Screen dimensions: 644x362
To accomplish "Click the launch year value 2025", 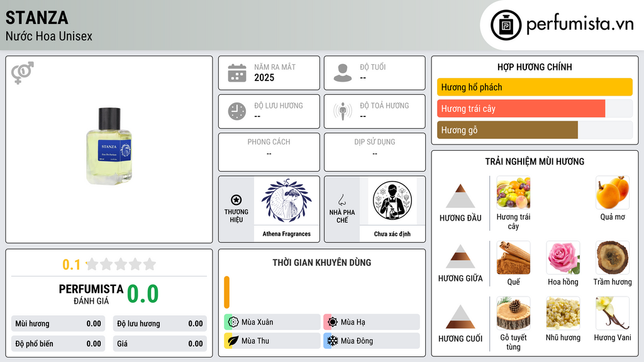I will tap(264, 77).
